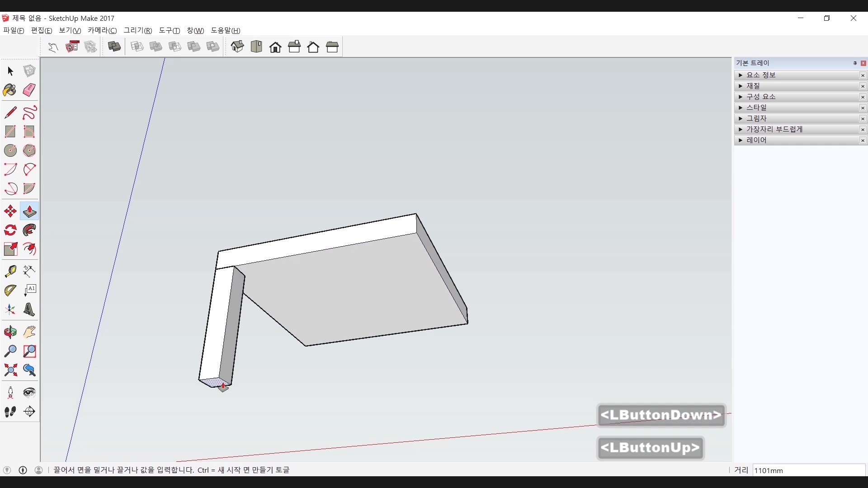Select the Rotate tool

point(10,230)
